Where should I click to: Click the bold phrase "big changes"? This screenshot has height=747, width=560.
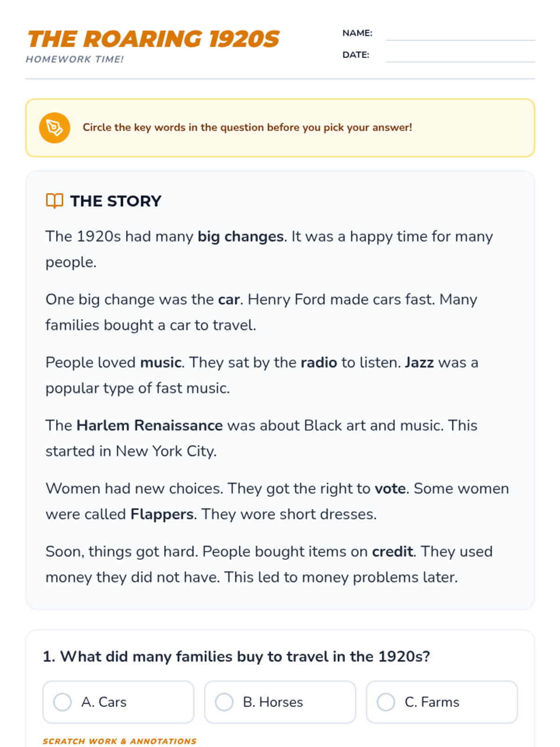click(x=240, y=237)
